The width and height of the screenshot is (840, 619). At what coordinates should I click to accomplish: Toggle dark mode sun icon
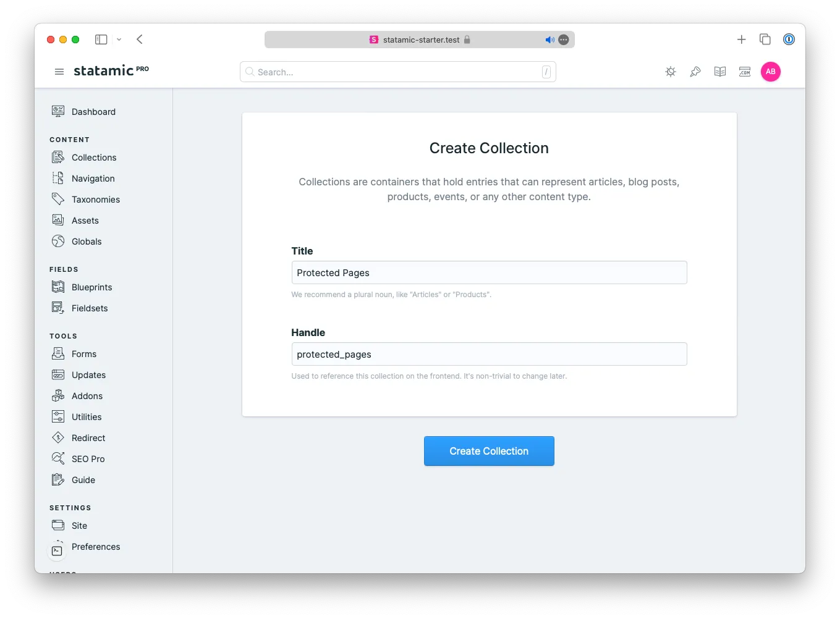click(671, 72)
